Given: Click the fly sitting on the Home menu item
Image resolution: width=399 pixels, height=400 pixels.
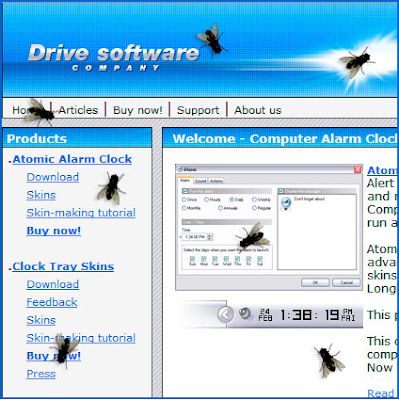Looking at the screenshot, I should point(39,113).
